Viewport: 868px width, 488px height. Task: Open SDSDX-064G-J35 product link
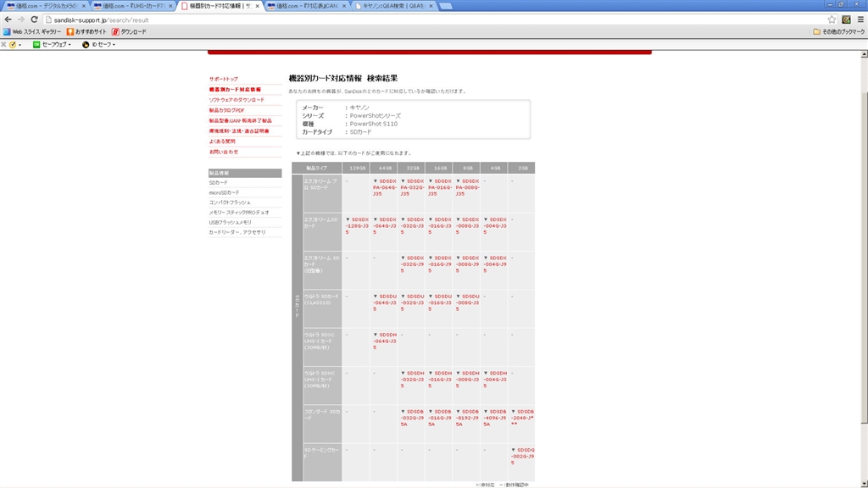385,225
